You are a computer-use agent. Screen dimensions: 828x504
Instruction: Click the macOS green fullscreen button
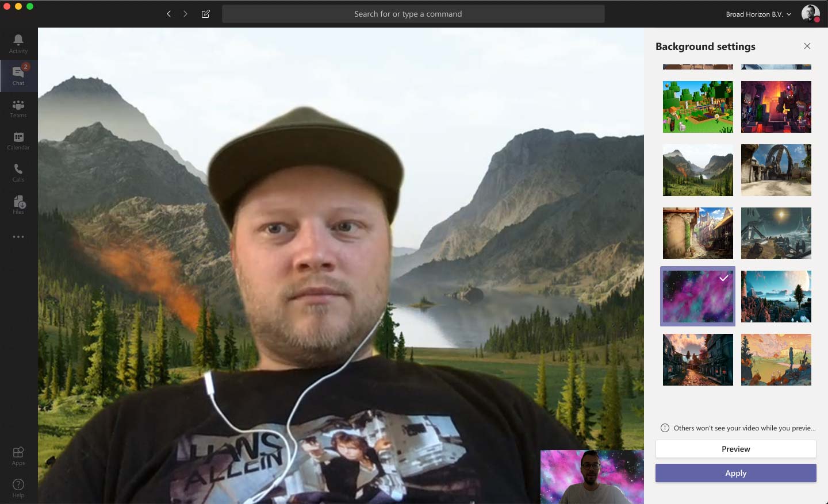pyautogui.click(x=30, y=6)
